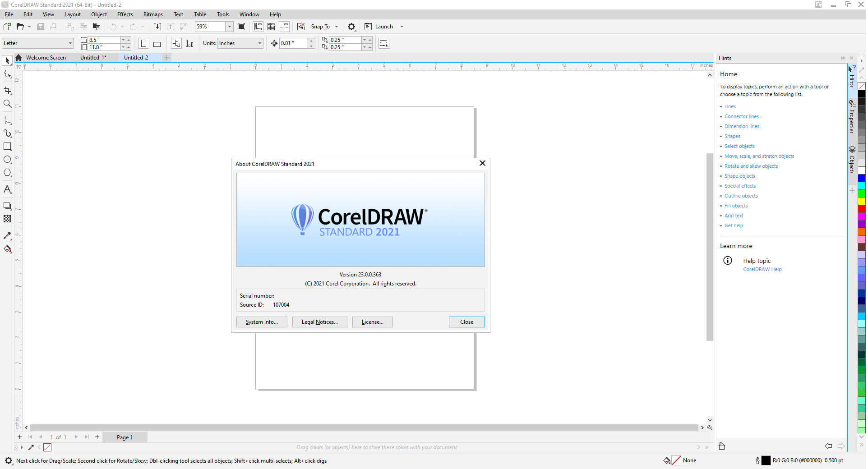
Task: Click the Save icon in the toolbar
Action: pyautogui.click(x=41, y=27)
